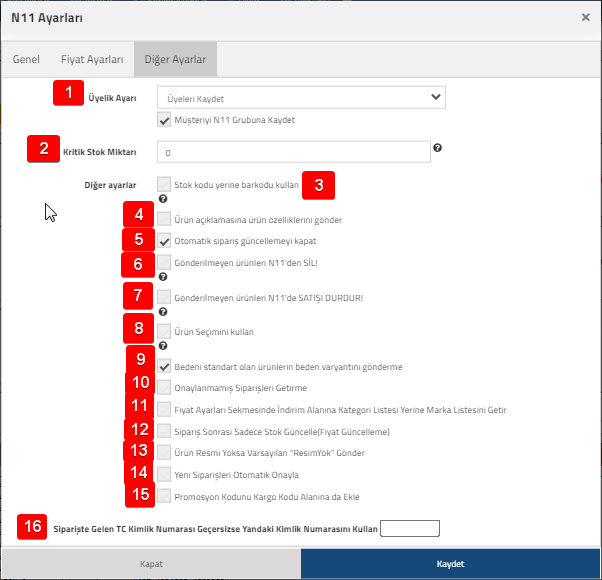Screen dimensions: 602x580
Task: Check Onaylanmamış Siparişleri Getirme
Action: (x=164, y=388)
